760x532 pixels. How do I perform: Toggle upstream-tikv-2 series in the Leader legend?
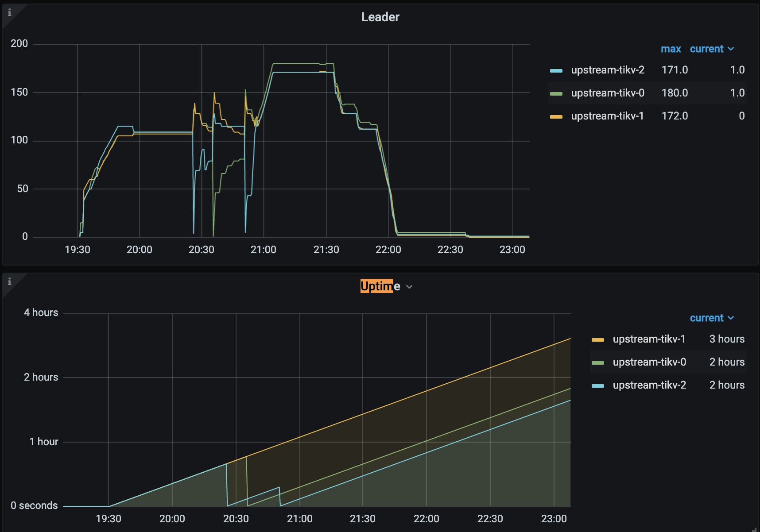[608, 69]
